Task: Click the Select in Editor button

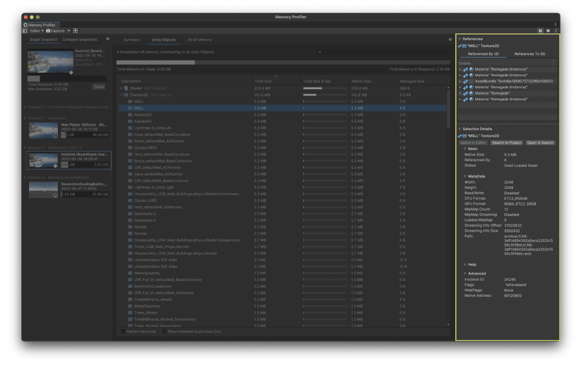Action: click(x=473, y=143)
